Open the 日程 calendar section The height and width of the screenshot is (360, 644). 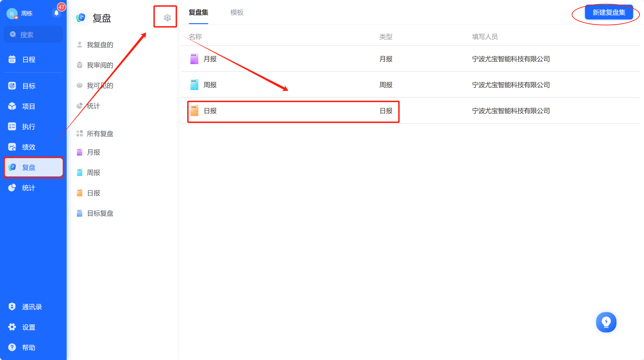pyautogui.click(x=33, y=59)
